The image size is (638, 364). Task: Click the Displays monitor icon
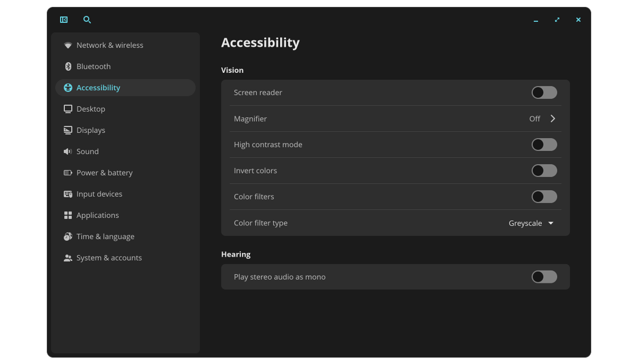(x=68, y=130)
